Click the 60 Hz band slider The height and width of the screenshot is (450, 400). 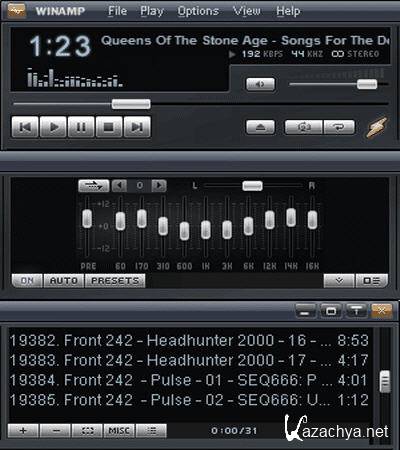tap(120, 221)
